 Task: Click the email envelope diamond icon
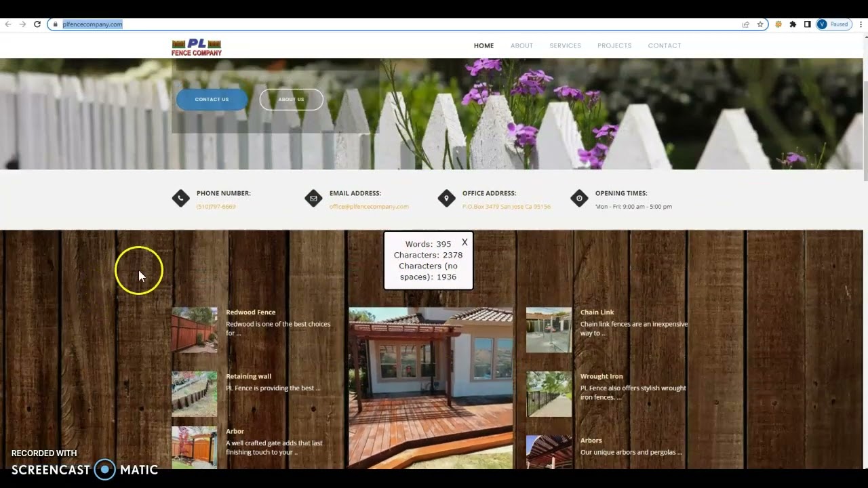click(313, 199)
